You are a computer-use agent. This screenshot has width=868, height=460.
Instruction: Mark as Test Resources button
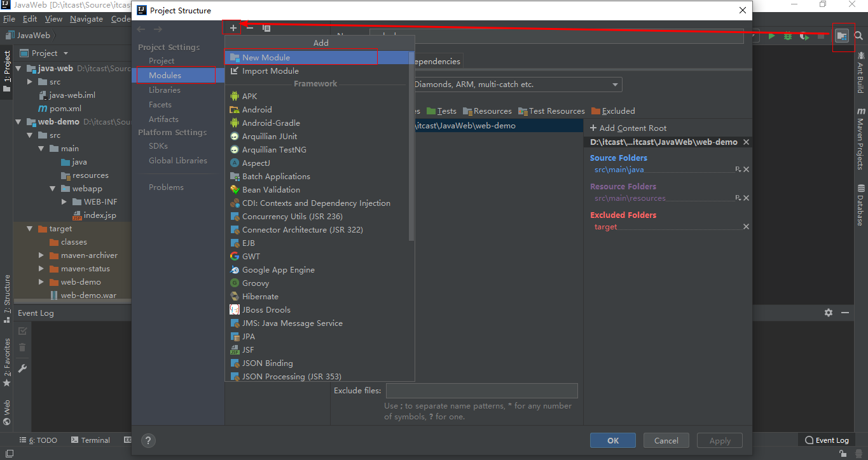point(551,111)
